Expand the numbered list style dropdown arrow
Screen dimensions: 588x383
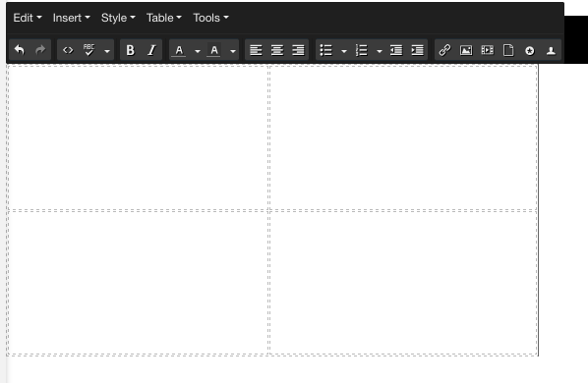[x=380, y=50]
